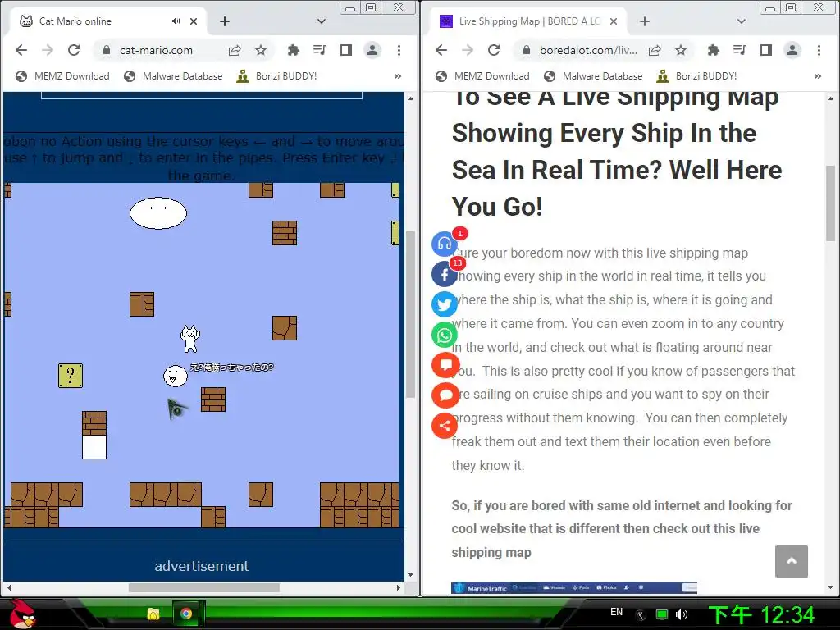Open MEMZ Download bookmark in Cat Mario window
Screen dimensions: 840x630
[x=62, y=76]
